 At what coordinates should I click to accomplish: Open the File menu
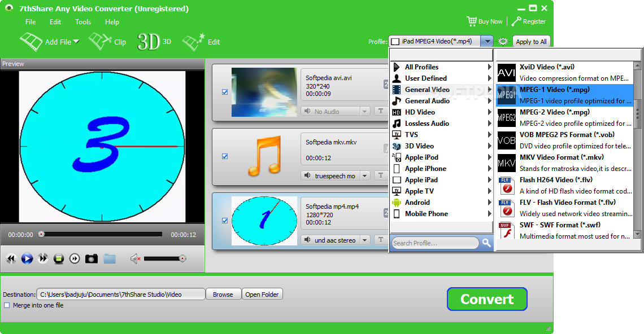[31, 22]
